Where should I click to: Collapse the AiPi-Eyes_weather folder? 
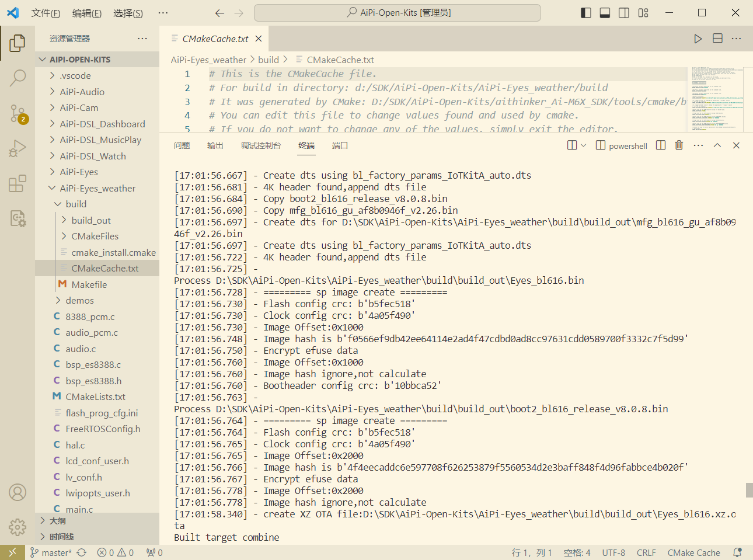point(97,188)
